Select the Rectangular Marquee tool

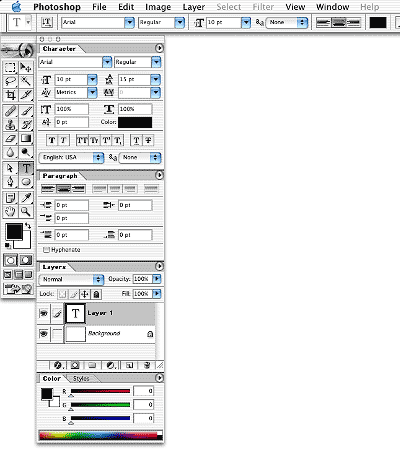[x=10, y=68]
